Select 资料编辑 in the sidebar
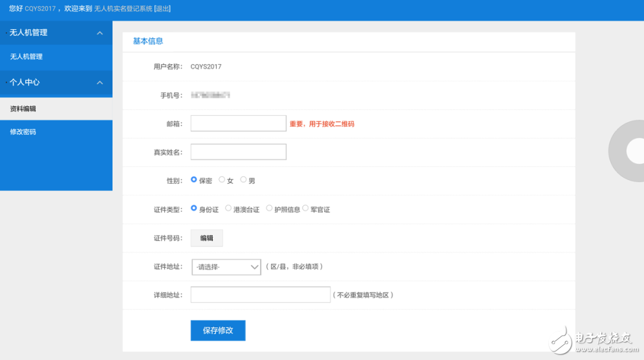 point(23,109)
